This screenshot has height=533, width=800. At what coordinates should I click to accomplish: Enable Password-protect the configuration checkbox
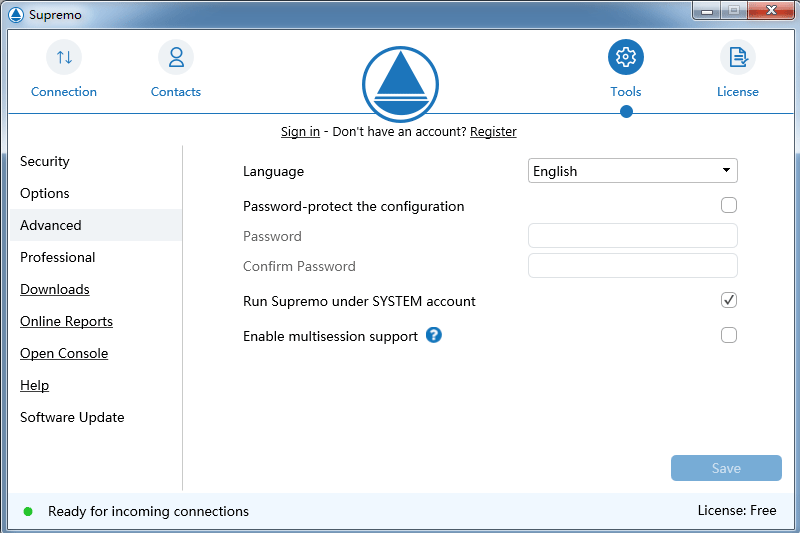[729, 205]
